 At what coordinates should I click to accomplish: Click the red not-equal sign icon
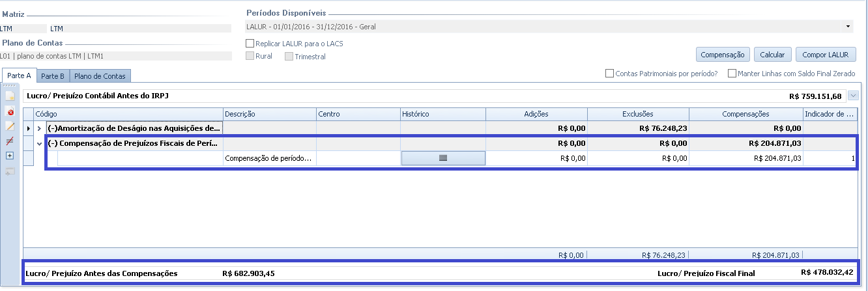10,141
